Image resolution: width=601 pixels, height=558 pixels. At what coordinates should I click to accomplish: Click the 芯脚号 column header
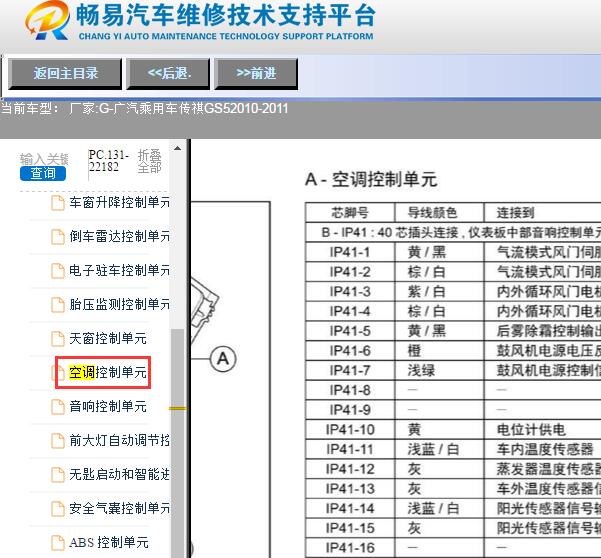tap(350, 213)
